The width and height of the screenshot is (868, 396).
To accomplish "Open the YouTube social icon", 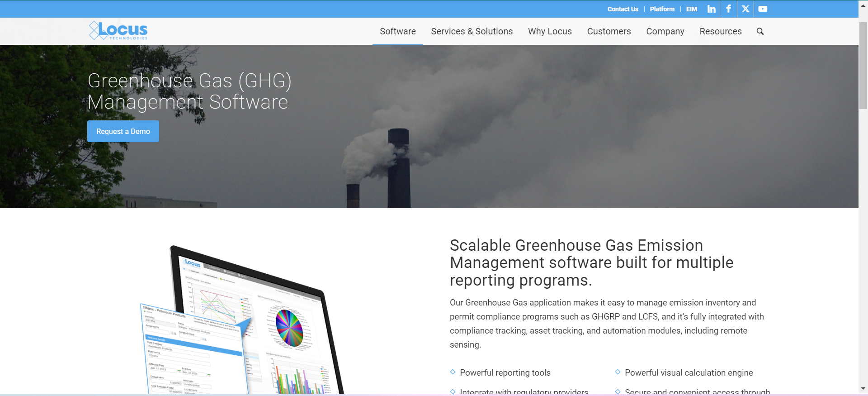I will point(763,9).
